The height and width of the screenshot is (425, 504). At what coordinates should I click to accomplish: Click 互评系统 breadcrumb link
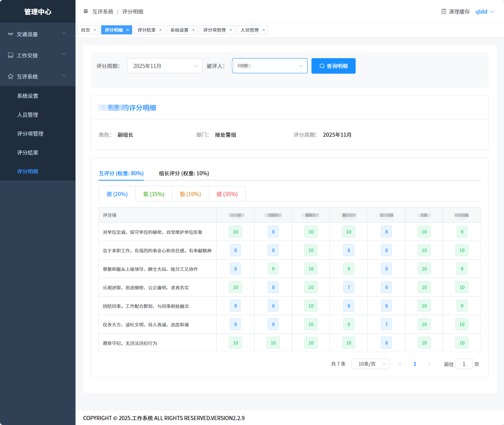[103, 11]
